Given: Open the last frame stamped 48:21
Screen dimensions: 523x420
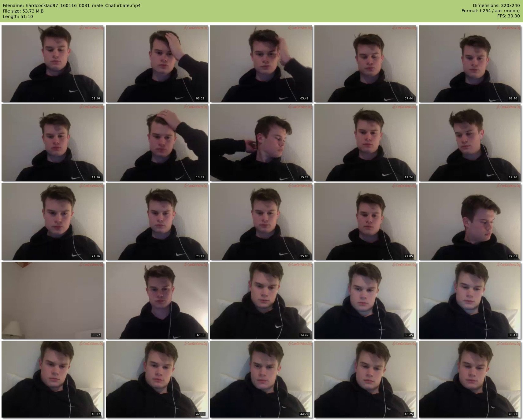Looking at the screenshot, I should (470, 379).
